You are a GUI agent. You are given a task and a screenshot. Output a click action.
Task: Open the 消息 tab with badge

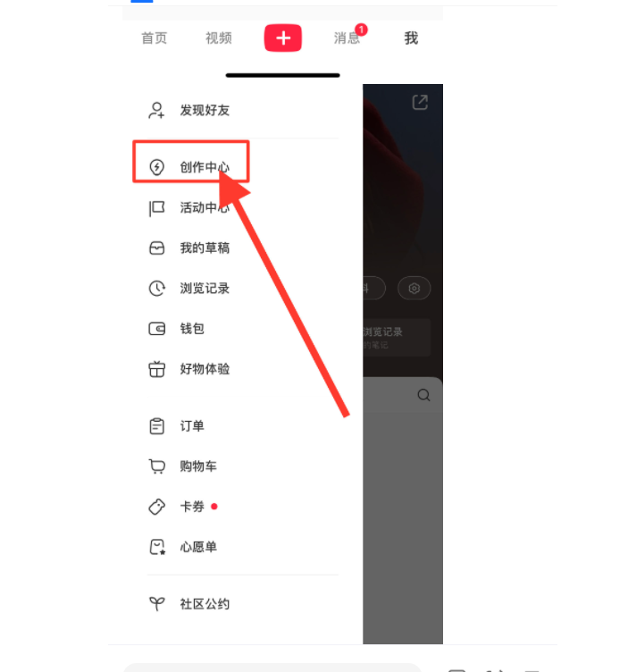point(347,38)
